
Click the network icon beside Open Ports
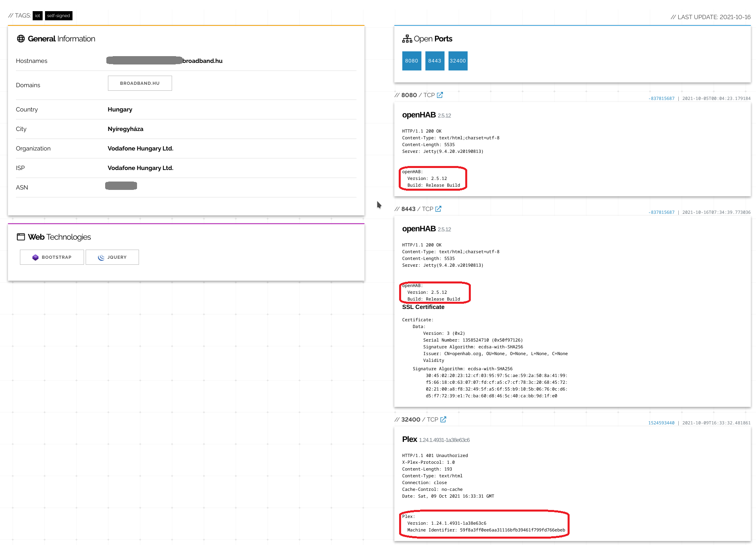click(407, 39)
